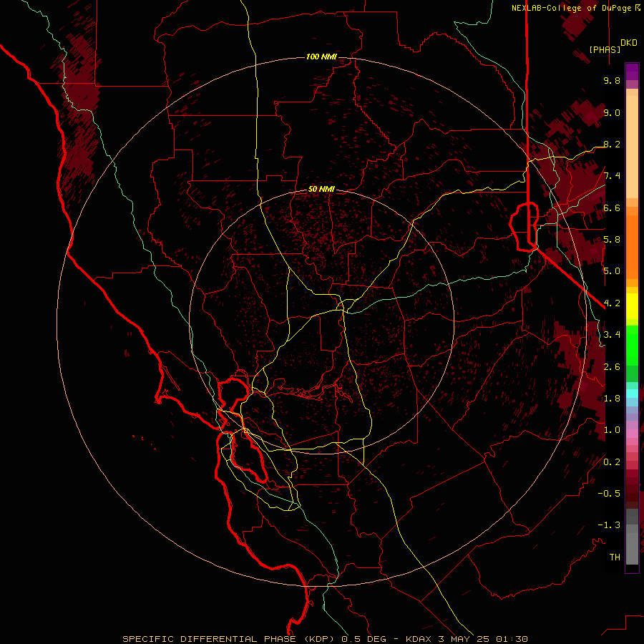Pick the bright green segment of the color bar
The height and width of the screenshot is (644, 644).
(632, 346)
